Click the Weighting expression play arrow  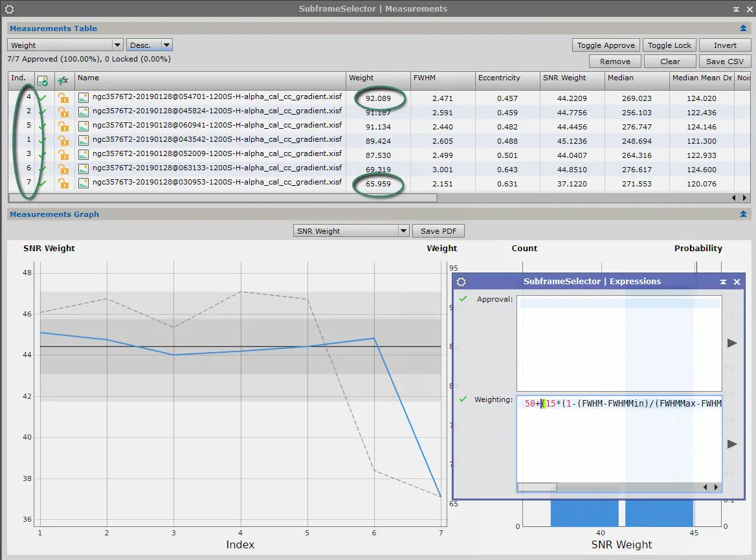coord(732,443)
